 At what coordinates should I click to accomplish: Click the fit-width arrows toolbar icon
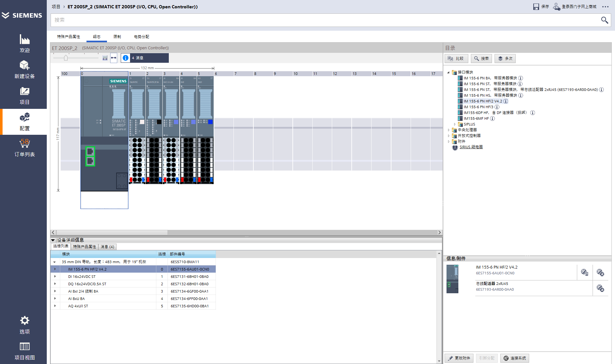point(113,58)
